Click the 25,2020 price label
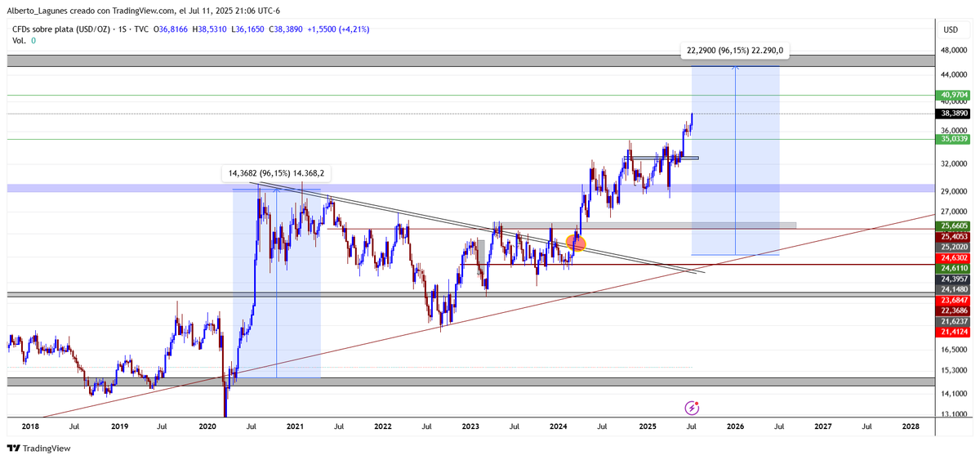 [955, 247]
